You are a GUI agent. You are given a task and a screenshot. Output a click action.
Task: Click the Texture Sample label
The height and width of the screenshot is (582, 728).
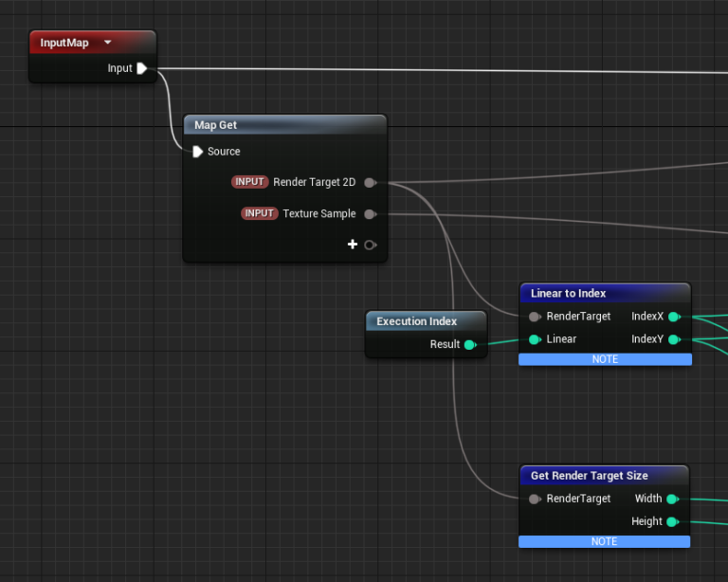pos(319,214)
